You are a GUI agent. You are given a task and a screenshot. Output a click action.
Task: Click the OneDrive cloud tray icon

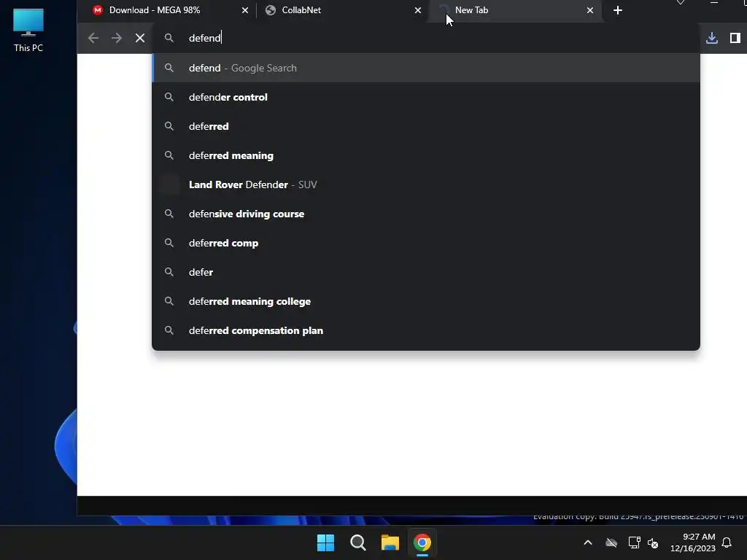click(x=611, y=542)
